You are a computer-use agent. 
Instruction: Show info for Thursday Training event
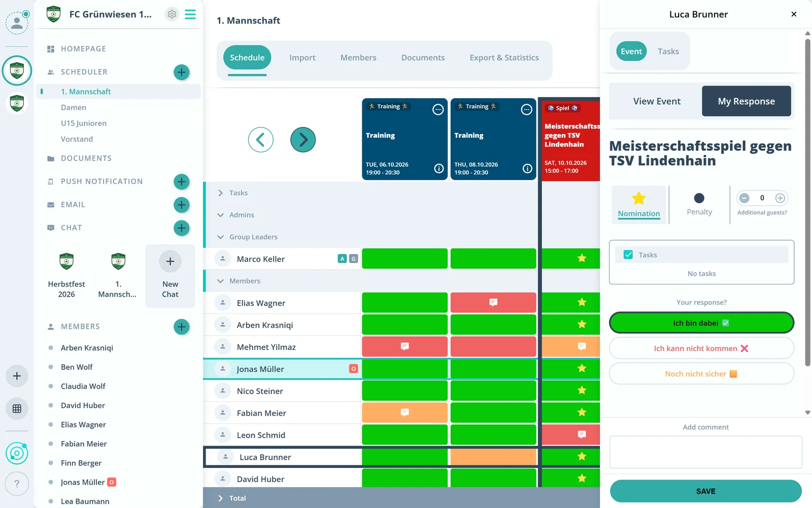(x=527, y=169)
